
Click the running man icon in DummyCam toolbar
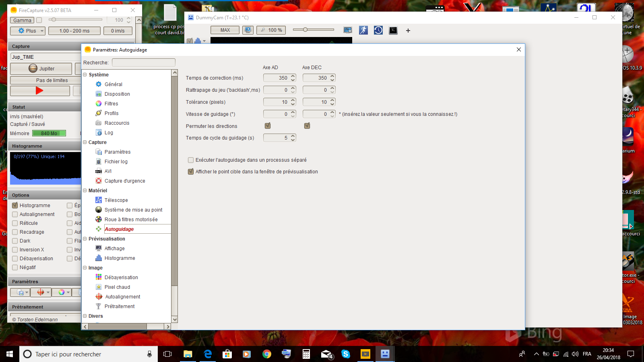(x=363, y=30)
